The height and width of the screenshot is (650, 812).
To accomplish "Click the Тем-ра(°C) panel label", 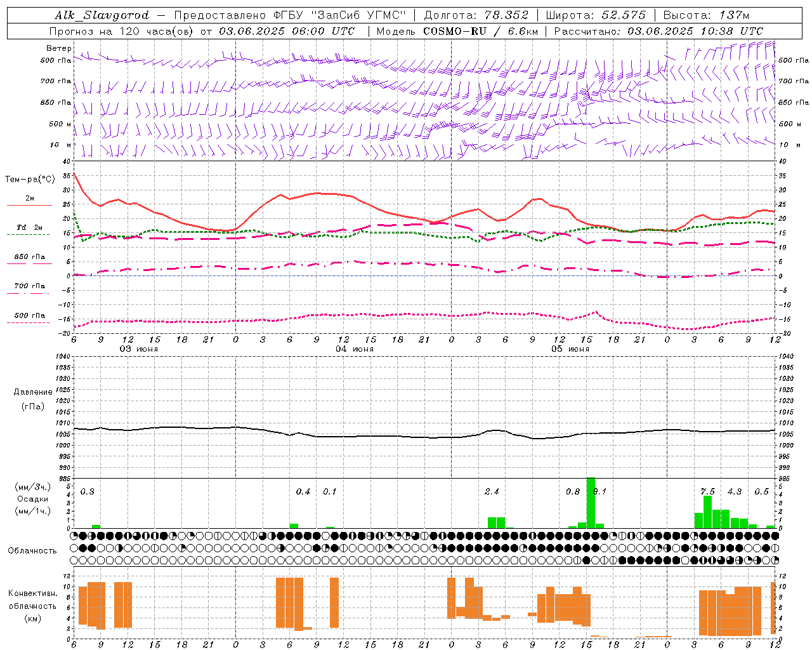I will pyautogui.click(x=30, y=180).
